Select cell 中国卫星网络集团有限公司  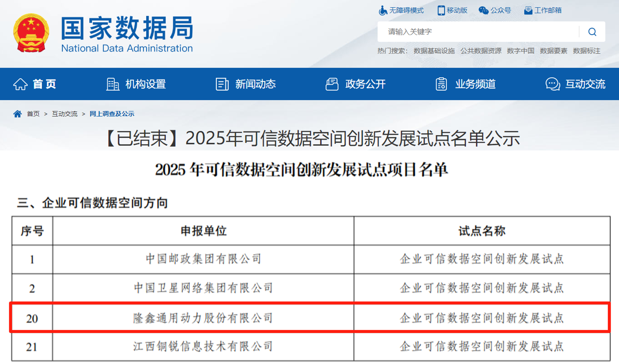pos(203,288)
